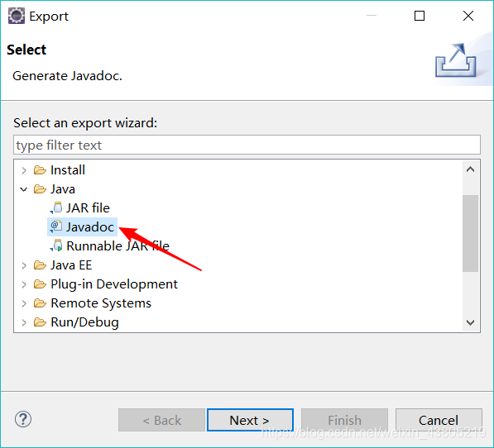494x448 pixels.
Task: Select the Remote Systems row label
Action: point(101,303)
